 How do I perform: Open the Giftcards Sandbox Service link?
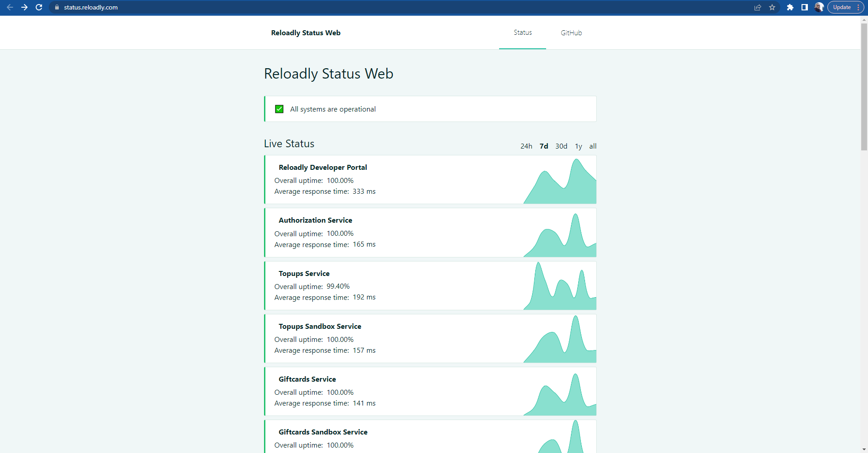[x=323, y=432]
